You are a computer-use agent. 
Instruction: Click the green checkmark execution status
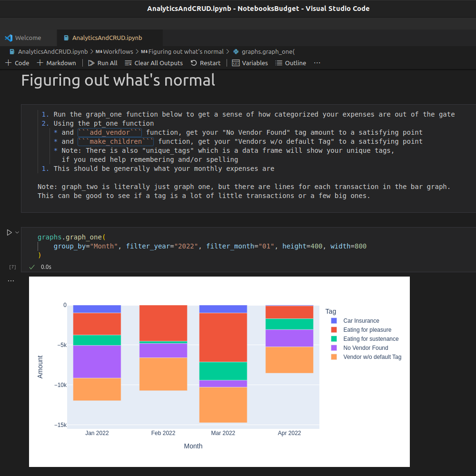(32, 267)
